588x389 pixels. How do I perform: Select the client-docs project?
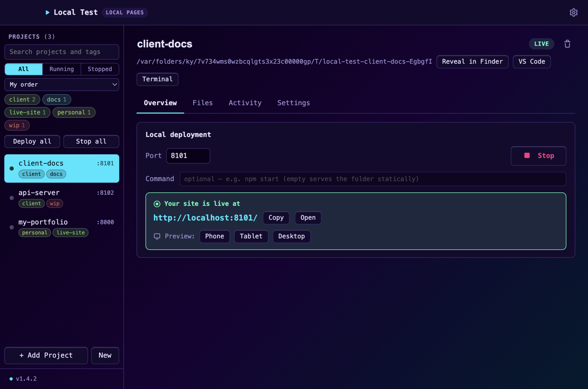click(x=62, y=169)
